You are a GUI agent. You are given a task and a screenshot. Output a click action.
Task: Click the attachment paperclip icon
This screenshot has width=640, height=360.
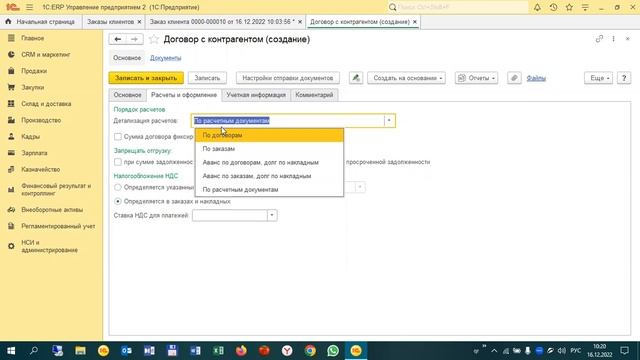514,78
